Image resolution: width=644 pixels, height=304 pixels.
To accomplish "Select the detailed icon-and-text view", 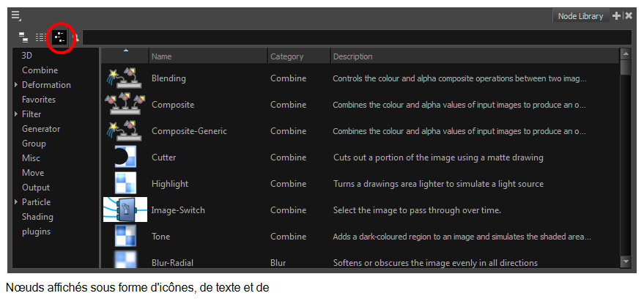I will 60,37.
